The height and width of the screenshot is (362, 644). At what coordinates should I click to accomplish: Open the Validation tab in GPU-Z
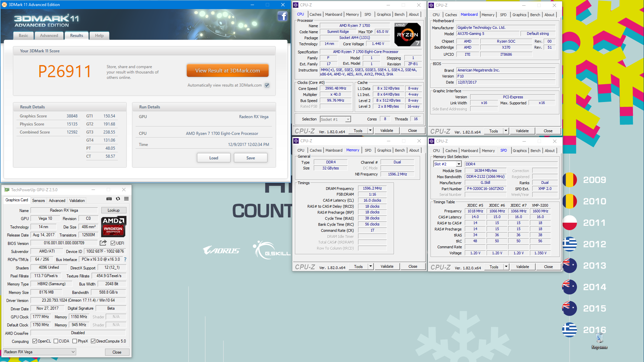(x=77, y=201)
